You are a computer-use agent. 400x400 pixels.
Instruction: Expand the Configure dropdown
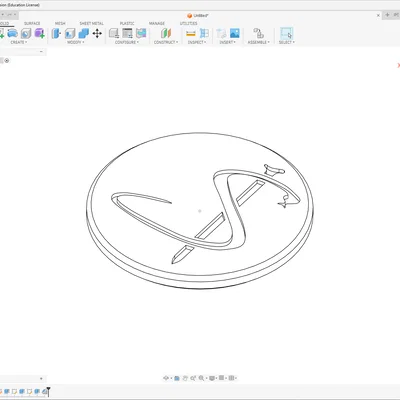point(127,42)
